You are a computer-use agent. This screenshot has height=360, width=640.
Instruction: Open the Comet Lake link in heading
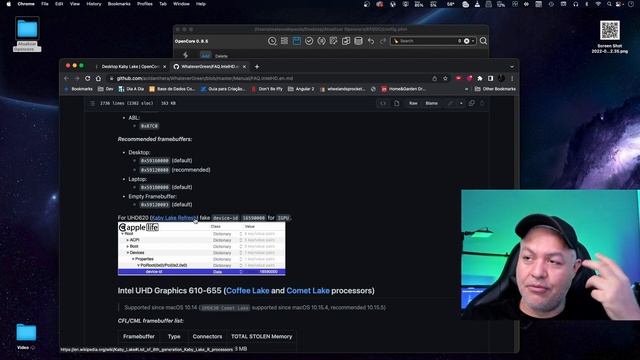[x=308, y=291]
